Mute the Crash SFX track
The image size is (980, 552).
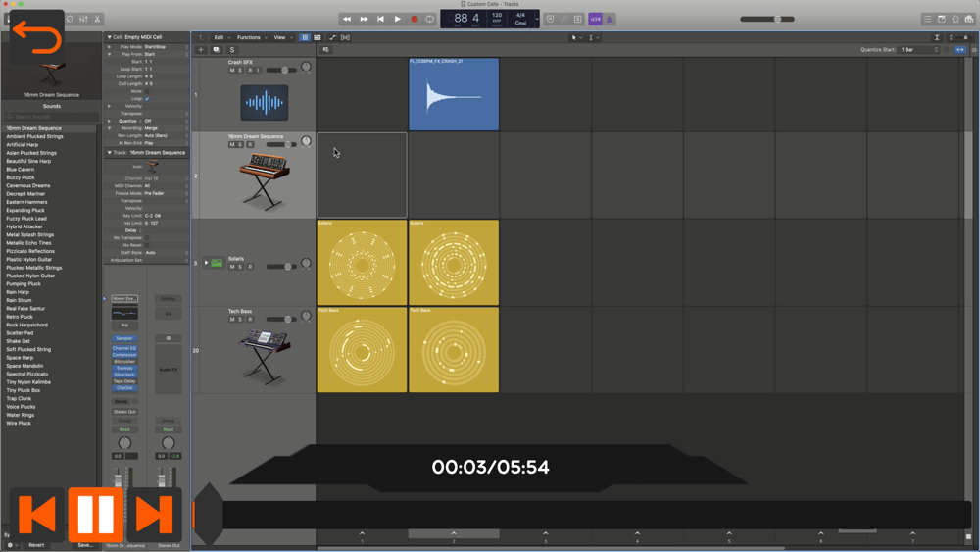[232, 70]
